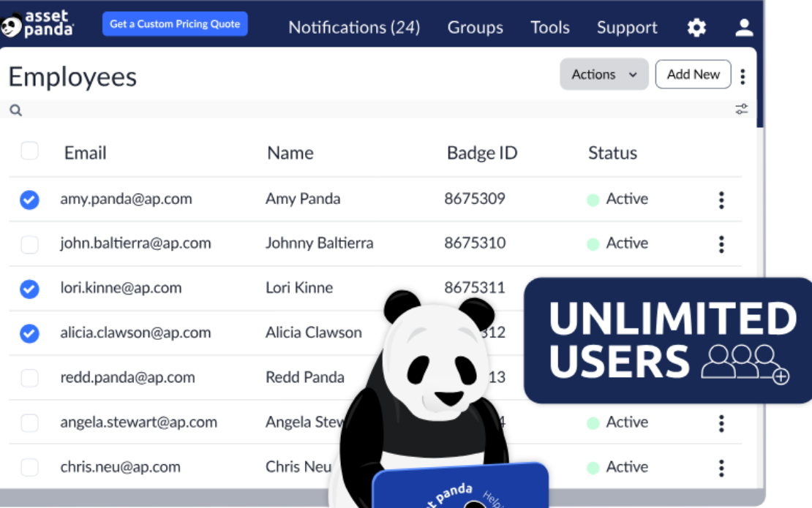Uncheck Lori Kinne's row checkbox
Image resolution: width=812 pixels, height=508 pixels.
point(29,289)
